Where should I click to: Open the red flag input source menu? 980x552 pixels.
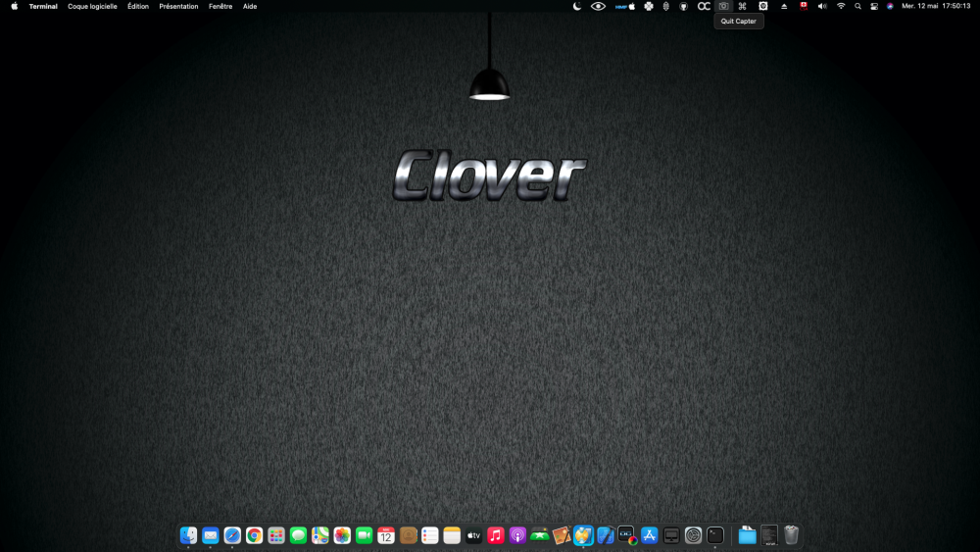pyautogui.click(x=804, y=6)
